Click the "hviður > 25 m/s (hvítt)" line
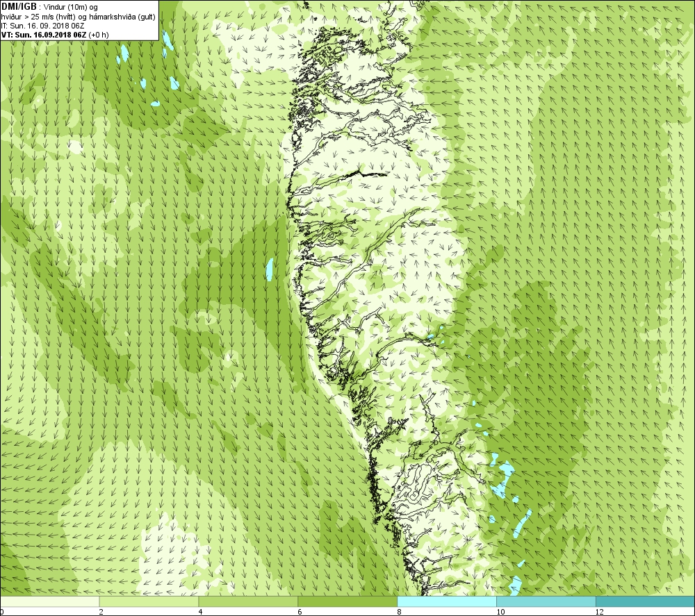 tap(78, 17)
